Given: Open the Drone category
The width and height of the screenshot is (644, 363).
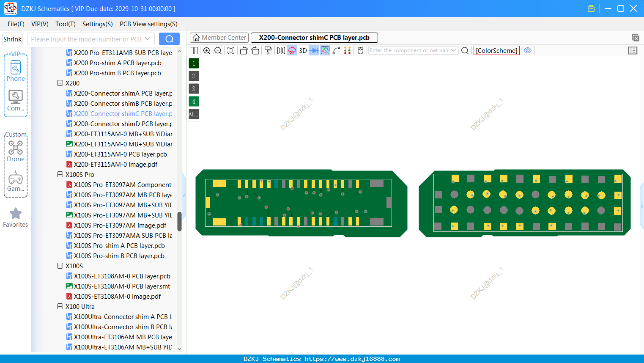Looking at the screenshot, I should point(16,151).
